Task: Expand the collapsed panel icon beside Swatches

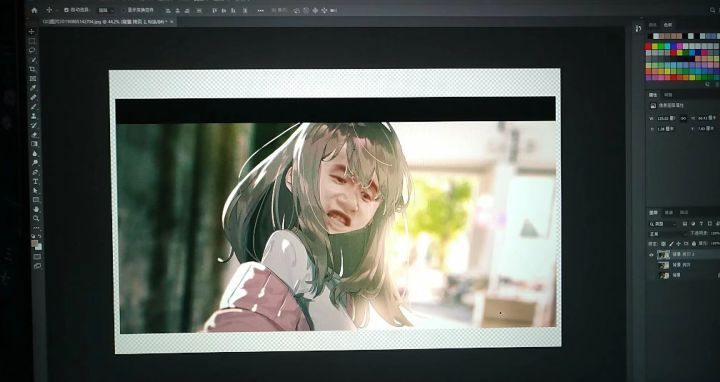Action: (x=638, y=28)
